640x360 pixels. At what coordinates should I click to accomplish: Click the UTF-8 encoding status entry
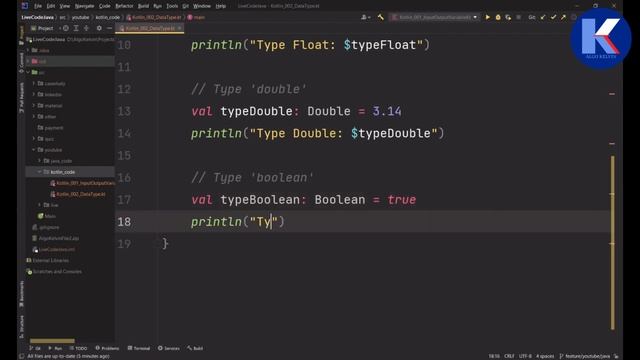pos(525,356)
